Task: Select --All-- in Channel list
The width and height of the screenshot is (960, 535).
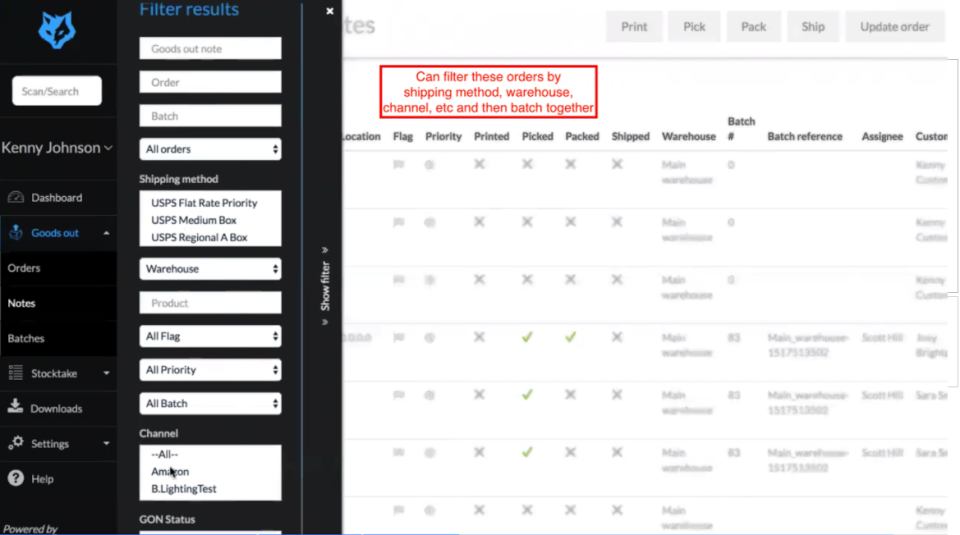Action: click(164, 454)
